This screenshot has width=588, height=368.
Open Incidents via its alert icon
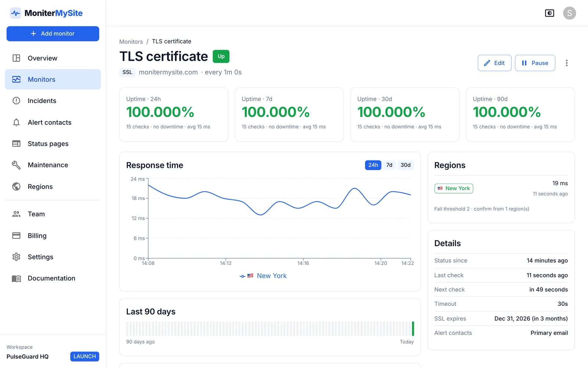pos(16,101)
